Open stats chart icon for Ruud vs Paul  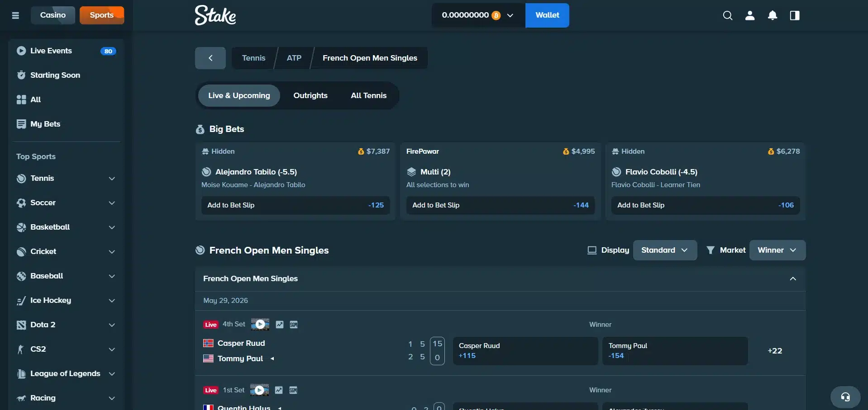(x=280, y=325)
